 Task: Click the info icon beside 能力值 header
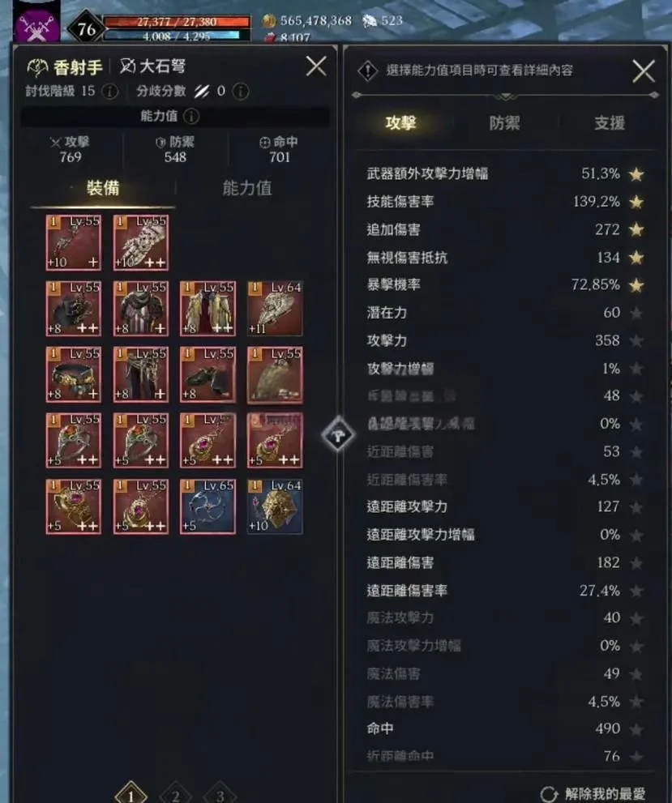(x=191, y=116)
